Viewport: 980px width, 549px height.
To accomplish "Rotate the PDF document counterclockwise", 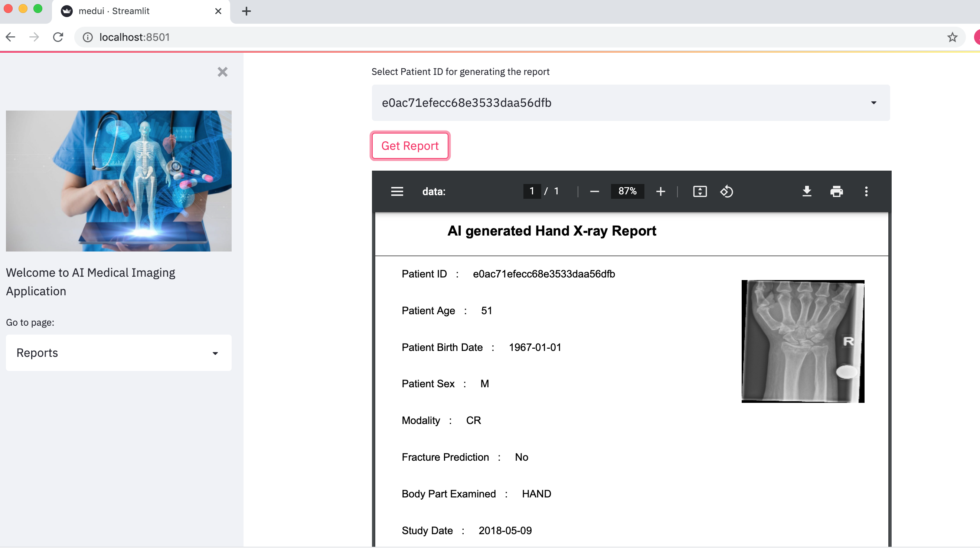I will 726,191.
